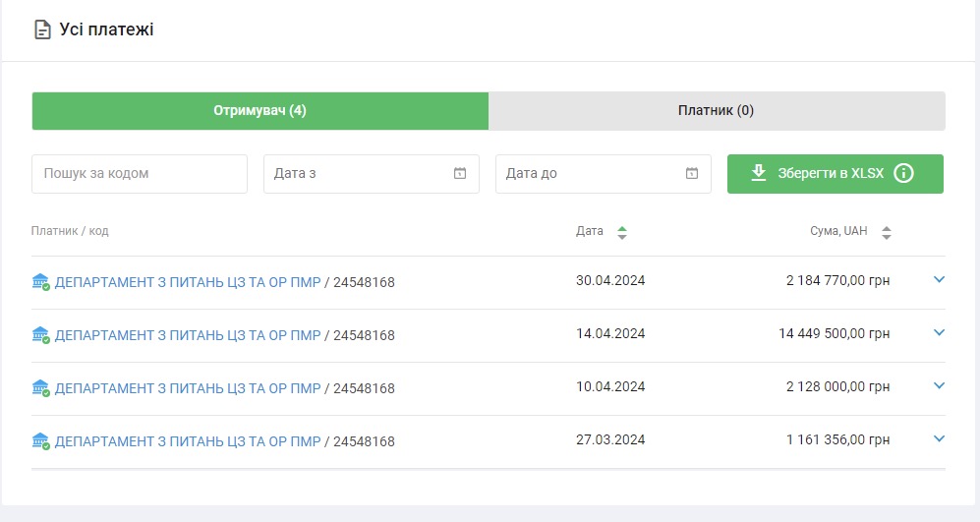Click the info icon on the Зберегти в XLSX button
The image size is (980, 522).
pyautogui.click(x=903, y=174)
